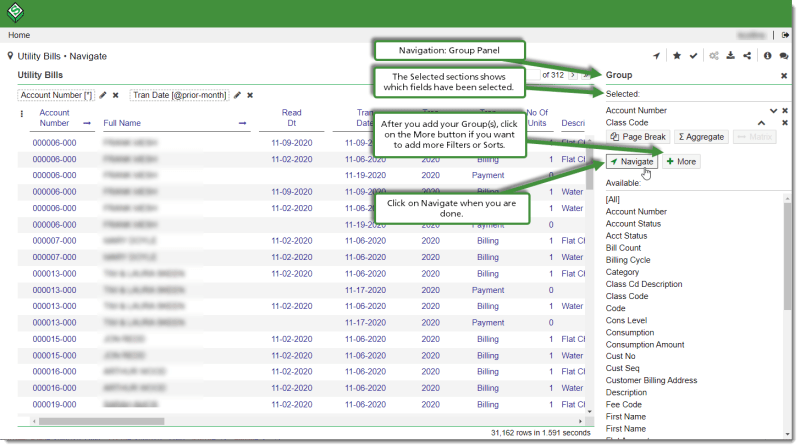Select Billing Cycle in the Available list
The width and height of the screenshot is (800, 448).
(628, 260)
